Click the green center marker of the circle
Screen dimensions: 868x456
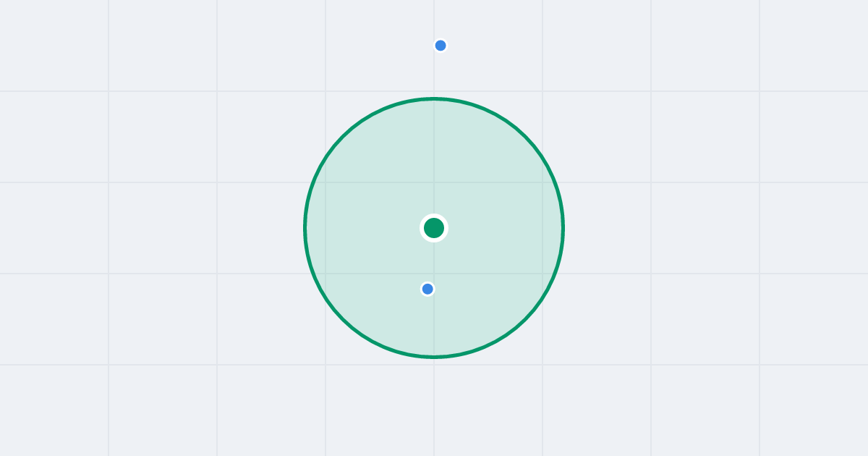[x=434, y=228]
